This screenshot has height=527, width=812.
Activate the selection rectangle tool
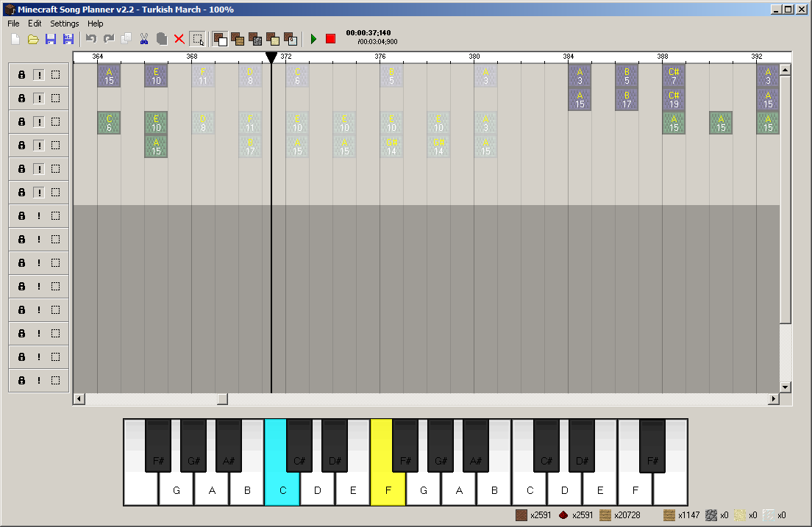coord(198,40)
